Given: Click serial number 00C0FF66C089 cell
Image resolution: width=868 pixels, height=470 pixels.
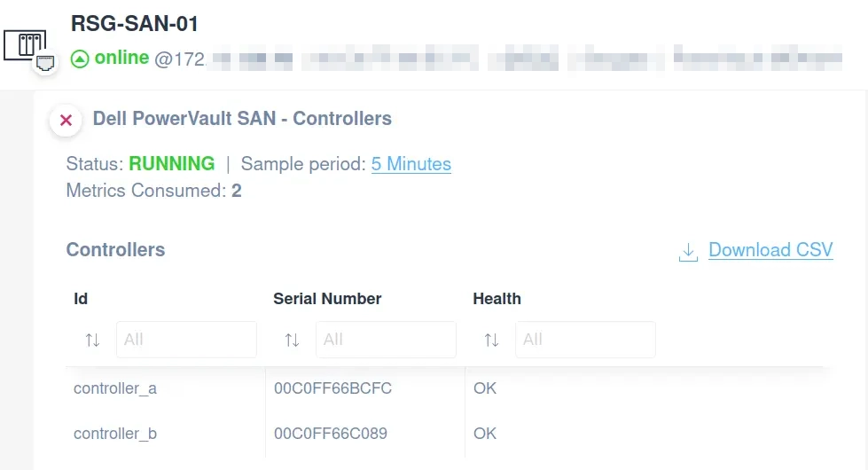Looking at the screenshot, I should [331, 434].
